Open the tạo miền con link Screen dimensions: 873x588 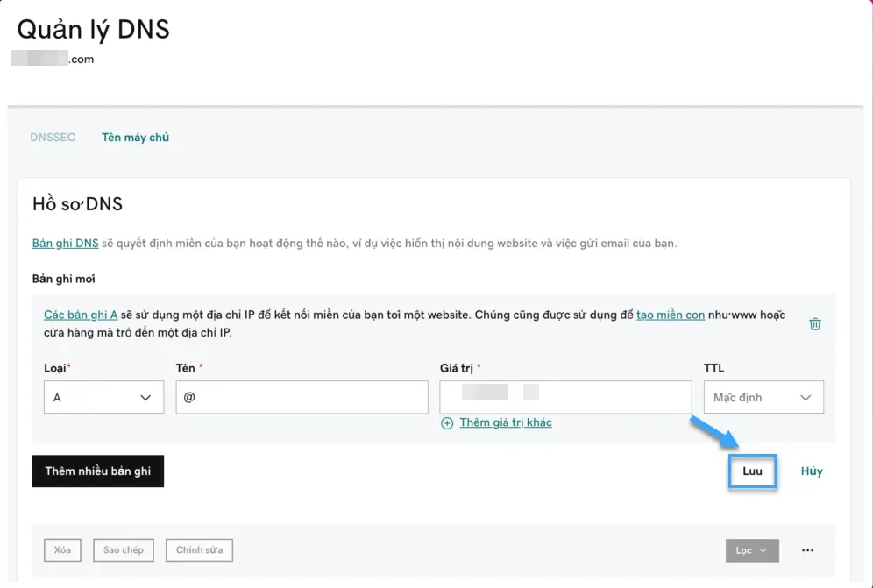[671, 315]
